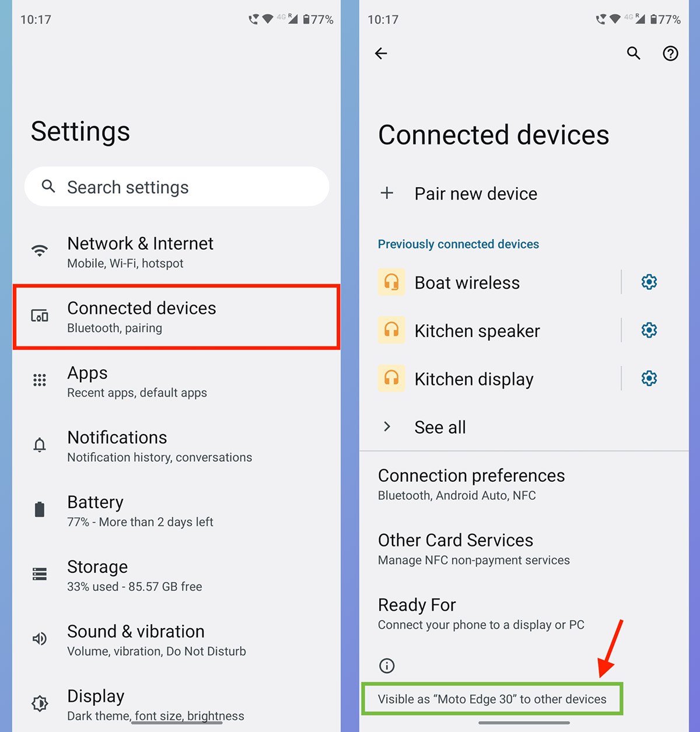Viewport: 700px width, 732px height.
Task: Open Connected devices in Settings list
Action: [x=176, y=317]
